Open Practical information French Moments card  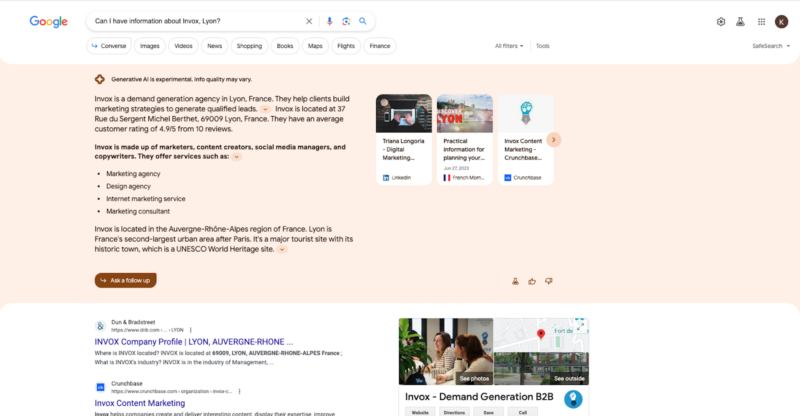[464, 139]
